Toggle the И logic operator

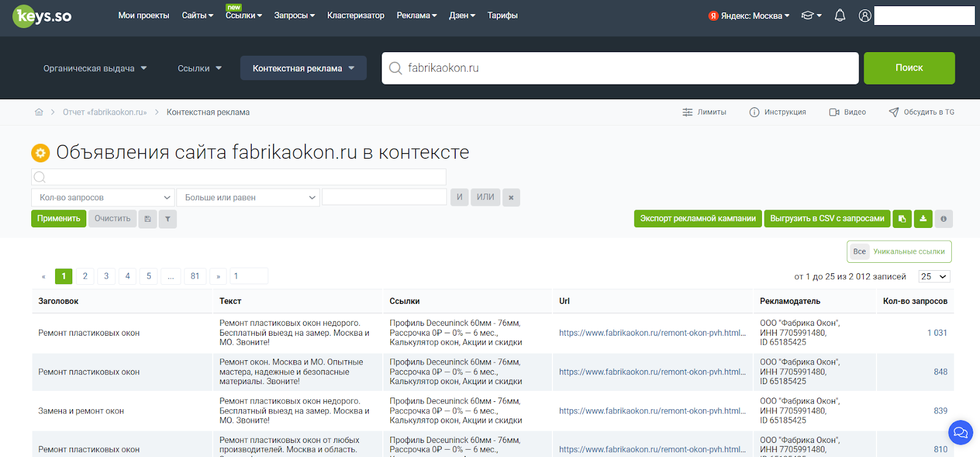(x=459, y=197)
